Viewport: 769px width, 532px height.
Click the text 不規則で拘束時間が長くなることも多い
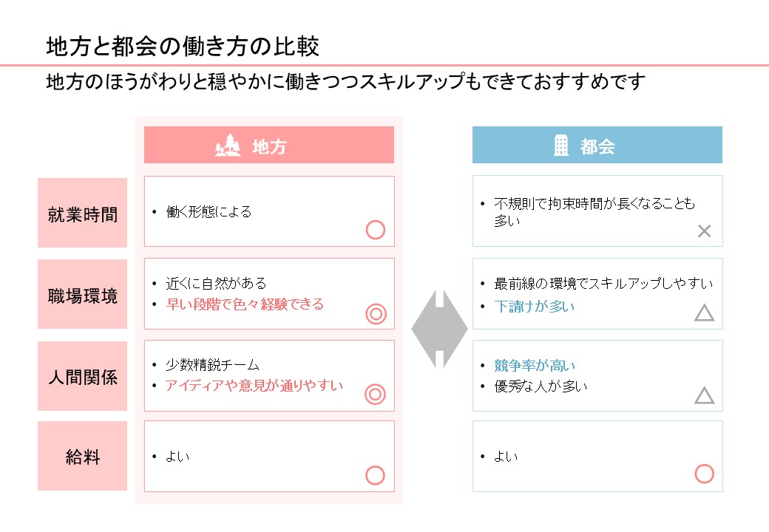(x=595, y=211)
